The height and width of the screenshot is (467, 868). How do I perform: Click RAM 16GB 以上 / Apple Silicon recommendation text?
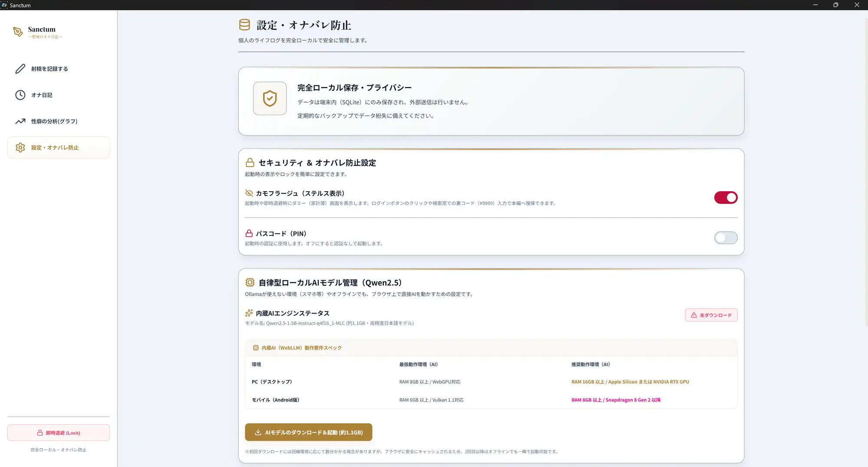pos(630,382)
